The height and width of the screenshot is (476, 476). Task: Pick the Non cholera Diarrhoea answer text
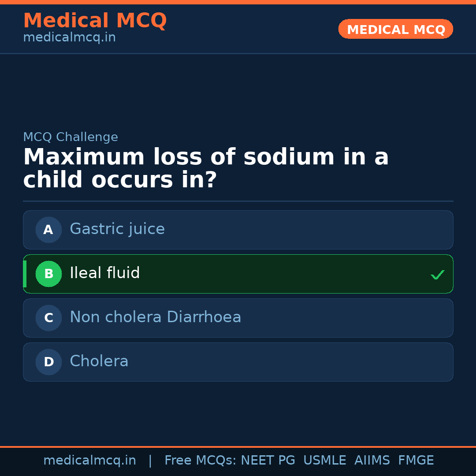(156, 317)
